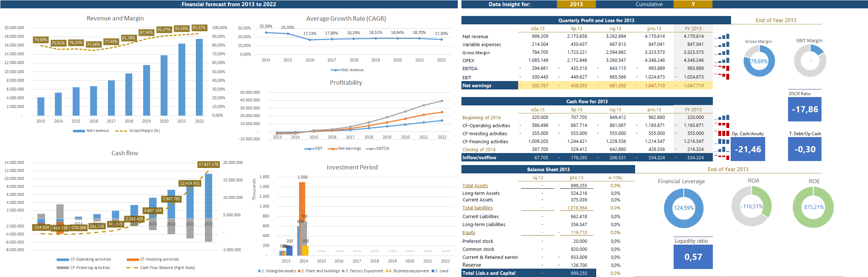Click the CF-Operating activities legend swatch
The width and height of the screenshot is (868, 277).
click(62, 260)
